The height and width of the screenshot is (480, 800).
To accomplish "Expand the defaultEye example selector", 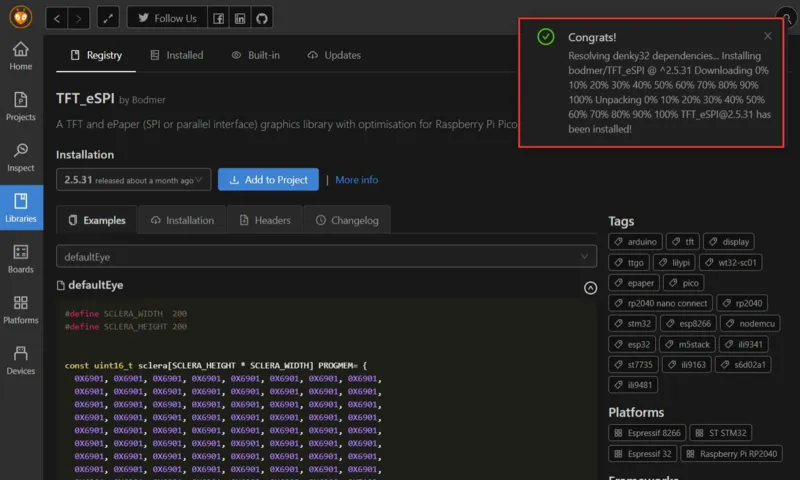I will (x=326, y=256).
